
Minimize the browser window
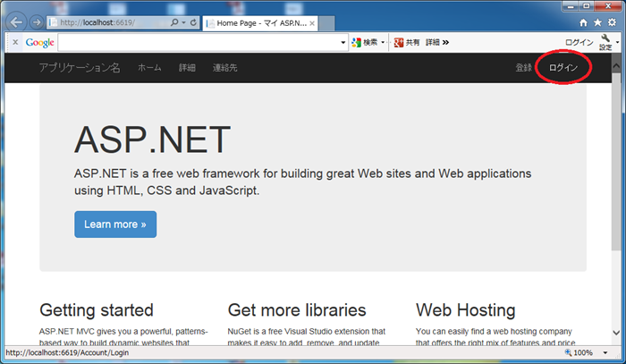tap(571, 6)
